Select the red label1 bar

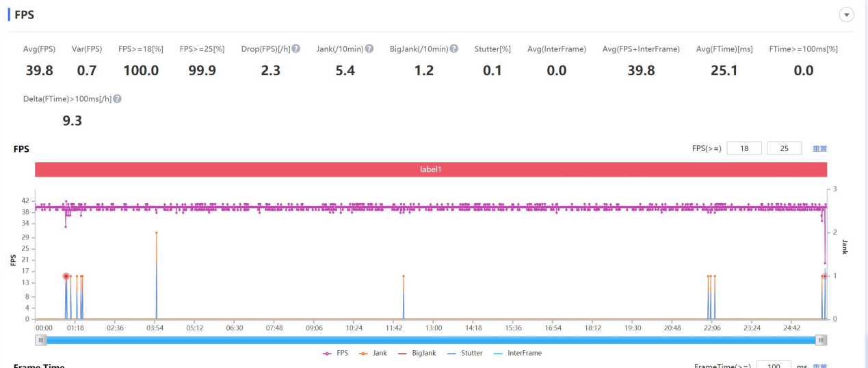(431, 170)
